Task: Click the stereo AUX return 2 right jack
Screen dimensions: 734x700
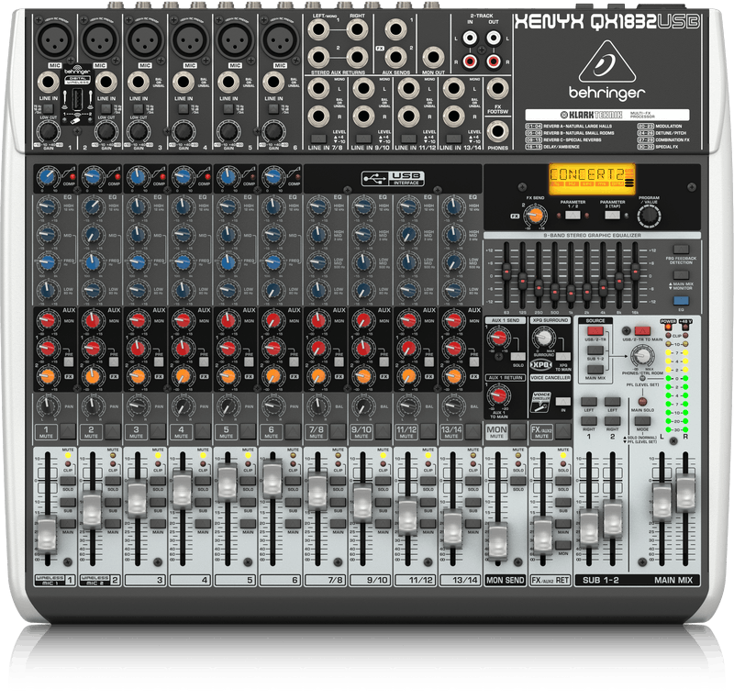Action: pyautogui.click(x=357, y=58)
